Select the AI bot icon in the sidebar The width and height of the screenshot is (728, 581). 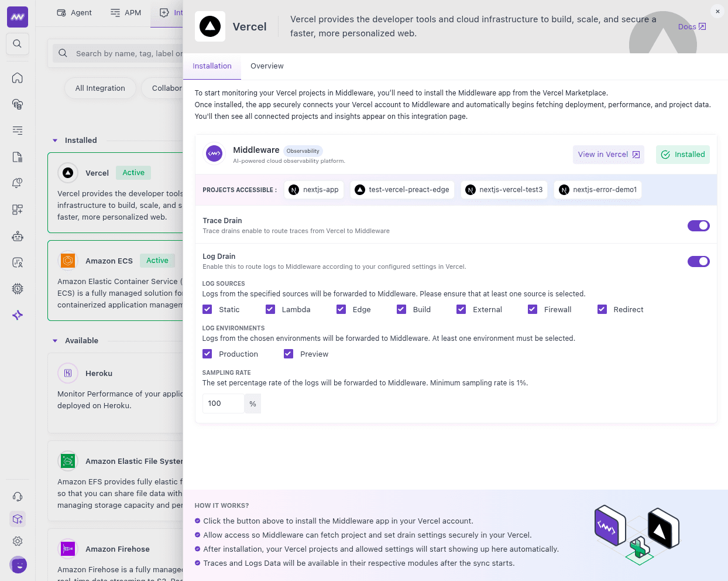click(x=18, y=235)
